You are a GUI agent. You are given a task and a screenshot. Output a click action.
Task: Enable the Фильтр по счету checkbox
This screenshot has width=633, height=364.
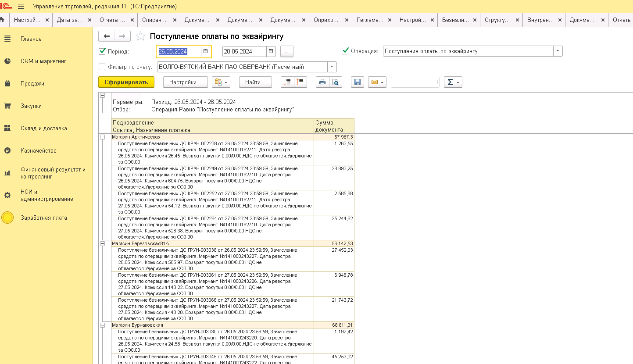102,67
